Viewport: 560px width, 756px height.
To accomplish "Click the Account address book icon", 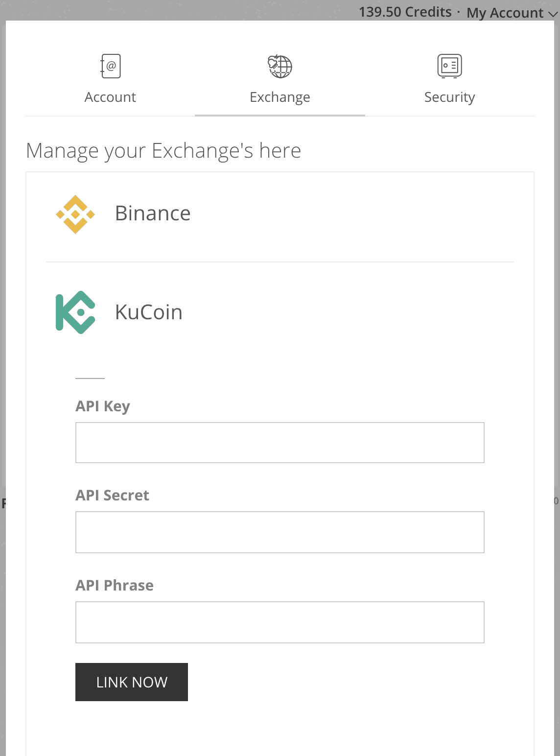I will [111, 66].
